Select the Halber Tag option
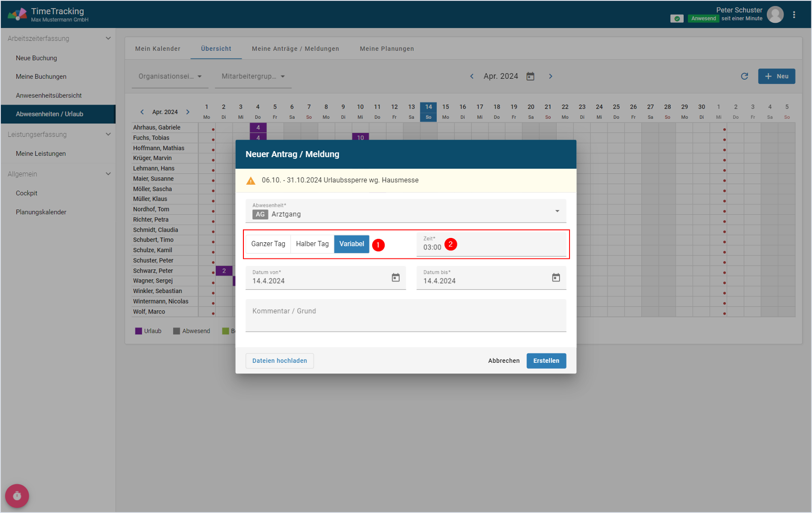This screenshot has height=513, width=812. 312,244
